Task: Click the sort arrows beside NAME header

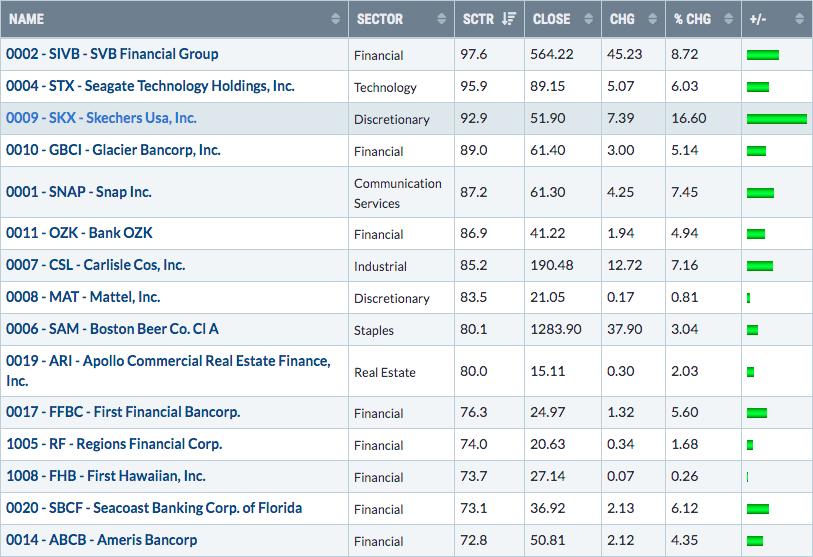Action: coord(335,20)
